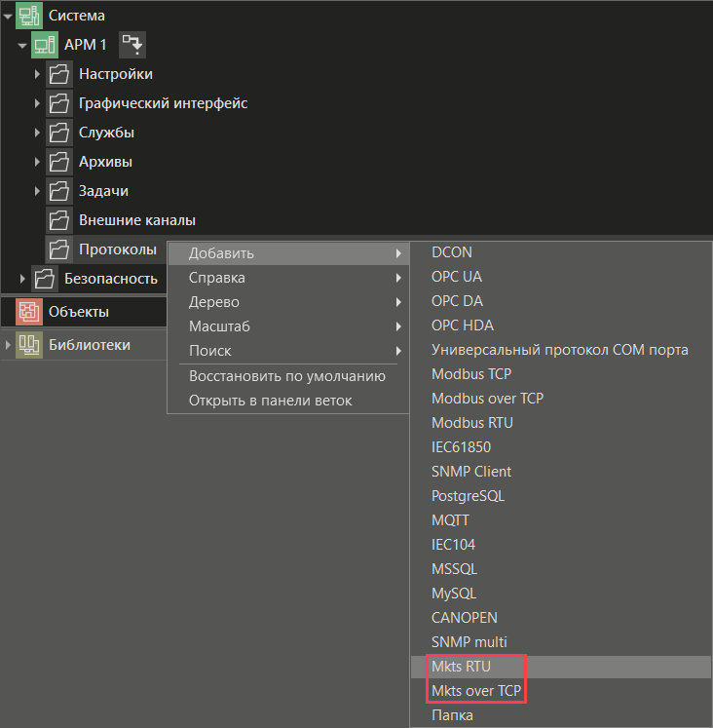Screen dimensions: 713x728
Task: Expand the Службы tree node
Action: tap(37, 133)
